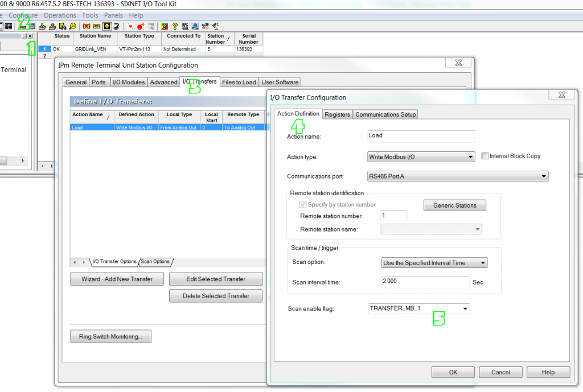Screen dimensions: 583x392
Task: Select the magnifying glass search toolbar icon
Action: click(x=72, y=26)
